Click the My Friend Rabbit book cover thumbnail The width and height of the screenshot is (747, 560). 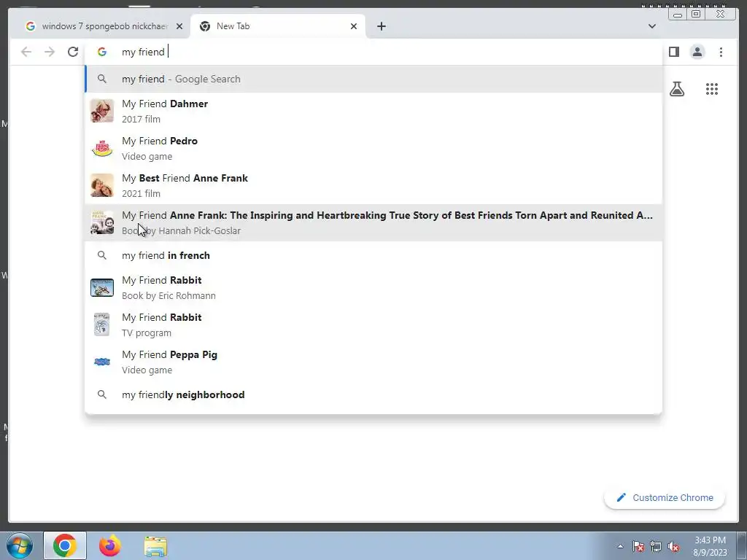click(102, 287)
